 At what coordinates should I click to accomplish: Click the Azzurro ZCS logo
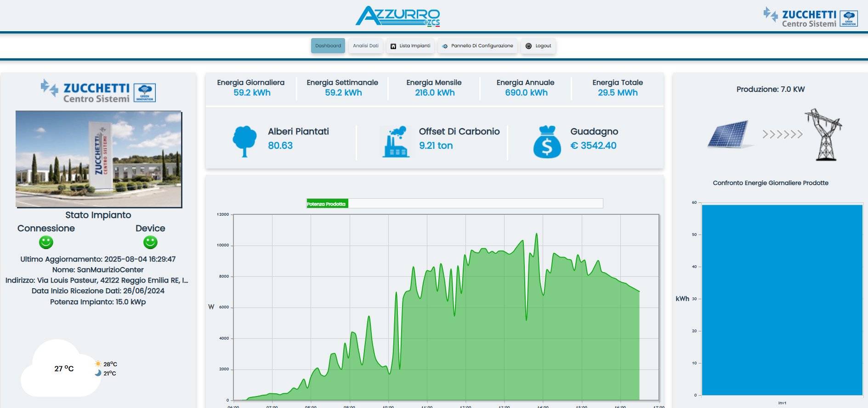(x=397, y=17)
